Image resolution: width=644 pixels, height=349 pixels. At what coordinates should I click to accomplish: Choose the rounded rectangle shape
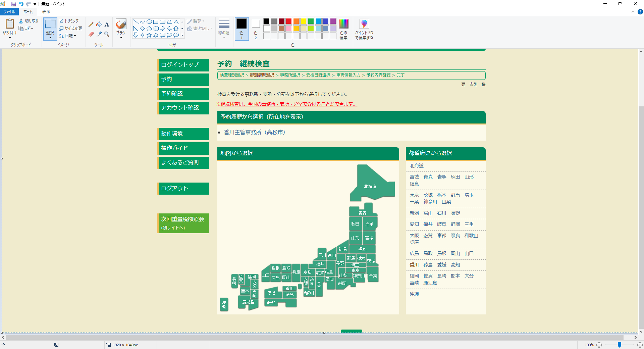click(x=163, y=22)
